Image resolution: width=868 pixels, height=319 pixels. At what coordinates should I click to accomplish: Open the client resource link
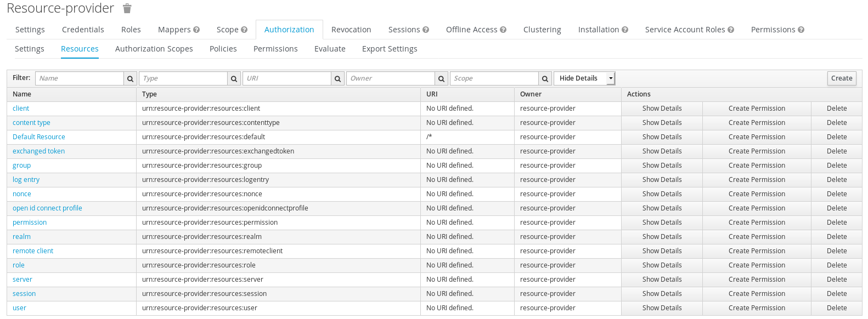point(21,109)
